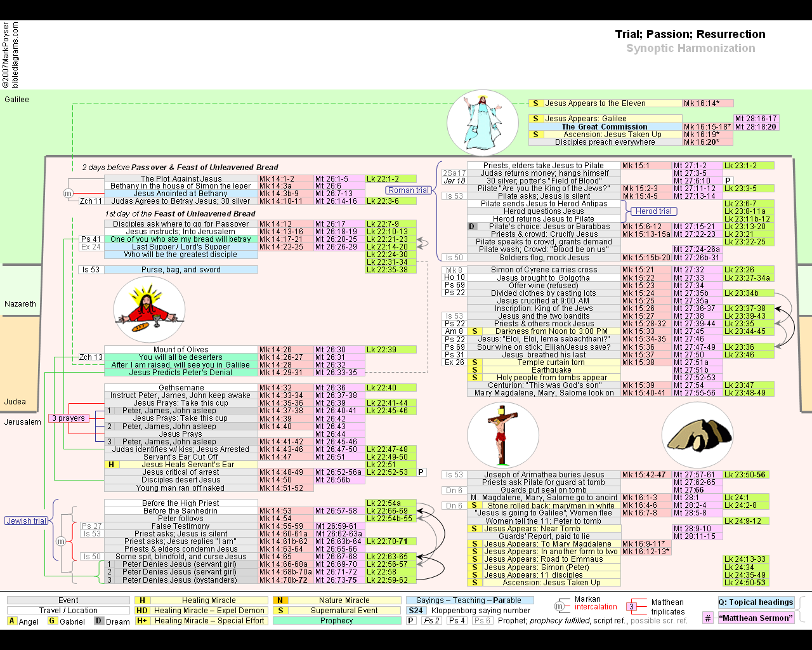
Task: Click The Great Commission row
Action: pyautogui.click(x=605, y=127)
